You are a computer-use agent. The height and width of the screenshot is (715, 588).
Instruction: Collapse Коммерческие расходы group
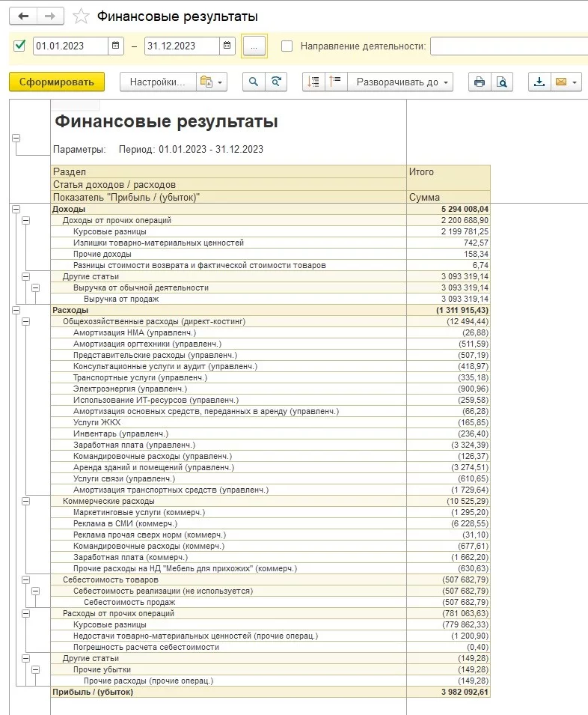pyautogui.click(x=26, y=501)
